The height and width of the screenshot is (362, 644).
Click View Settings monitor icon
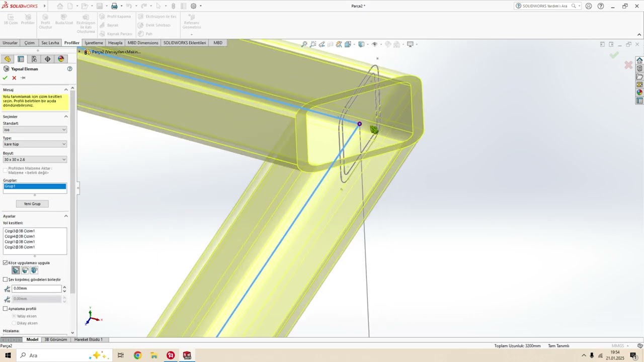[410, 44]
